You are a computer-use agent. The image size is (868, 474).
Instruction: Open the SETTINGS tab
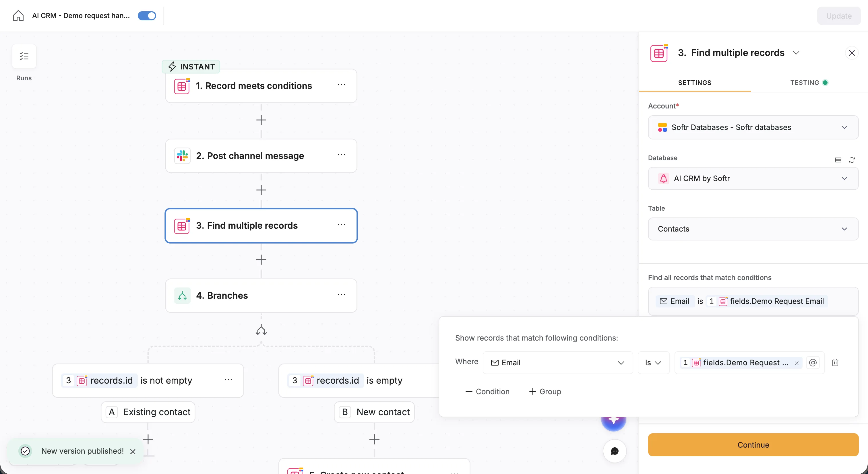[x=694, y=82]
